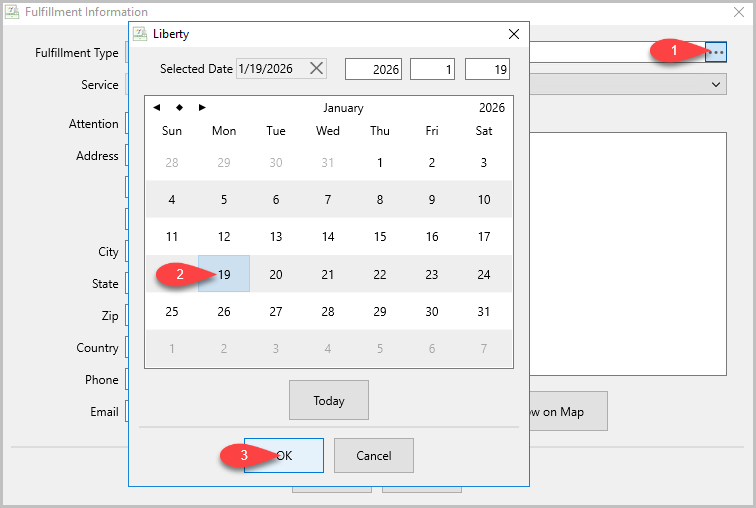Select January 14
756x508 pixels.
(x=328, y=237)
